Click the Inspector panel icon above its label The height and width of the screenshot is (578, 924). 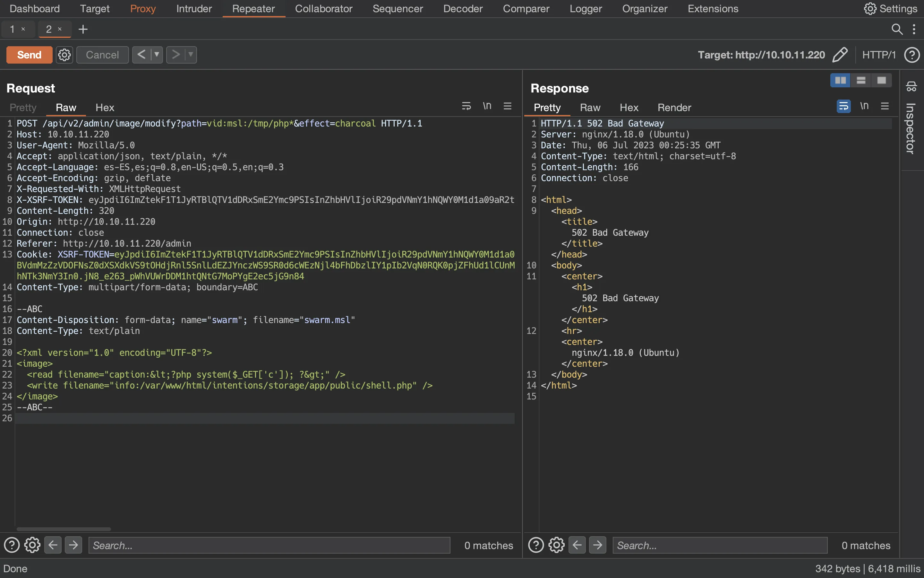[x=911, y=86]
